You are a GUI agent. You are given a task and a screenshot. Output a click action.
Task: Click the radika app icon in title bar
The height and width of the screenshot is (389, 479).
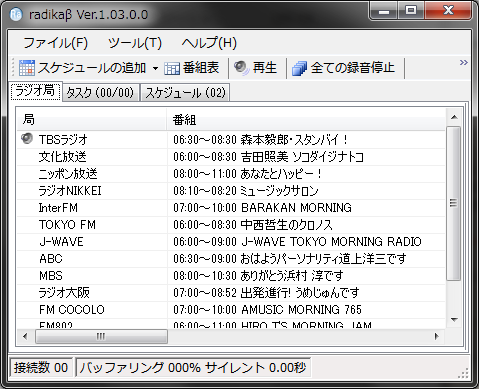click(16, 14)
